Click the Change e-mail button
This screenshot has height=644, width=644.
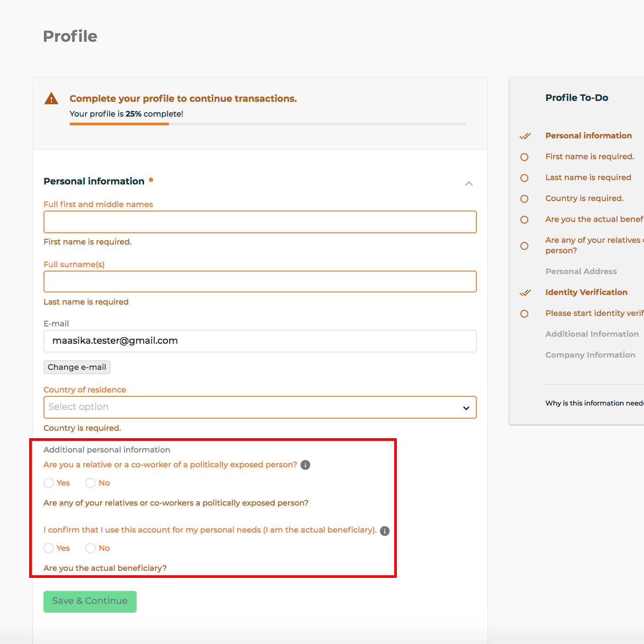[77, 367]
